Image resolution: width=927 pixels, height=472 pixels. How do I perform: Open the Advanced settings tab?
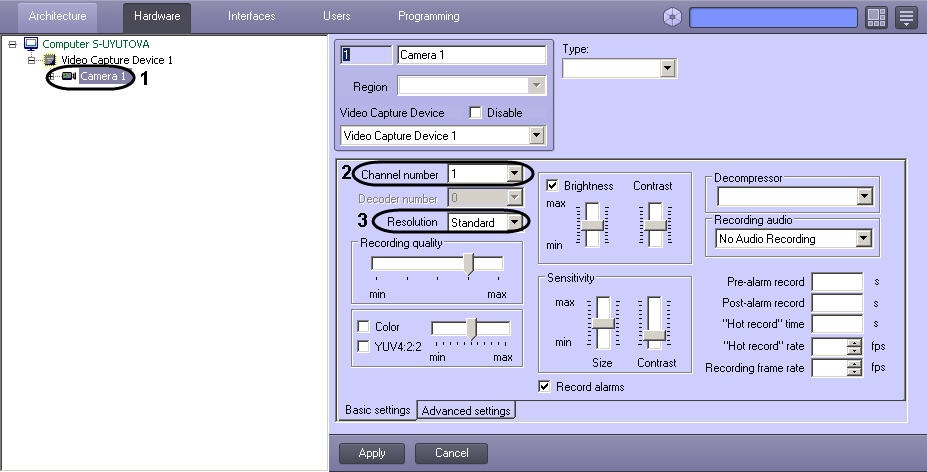tap(466, 411)
